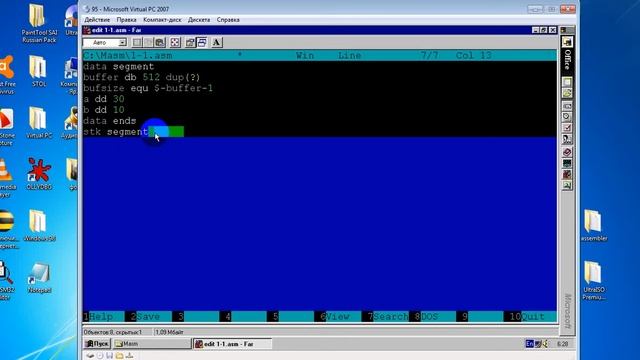This screenshot has height=360, width=640.
Task: Open the Properties toolbar icon
Action: pyautogui.click(x=190, y=42)
